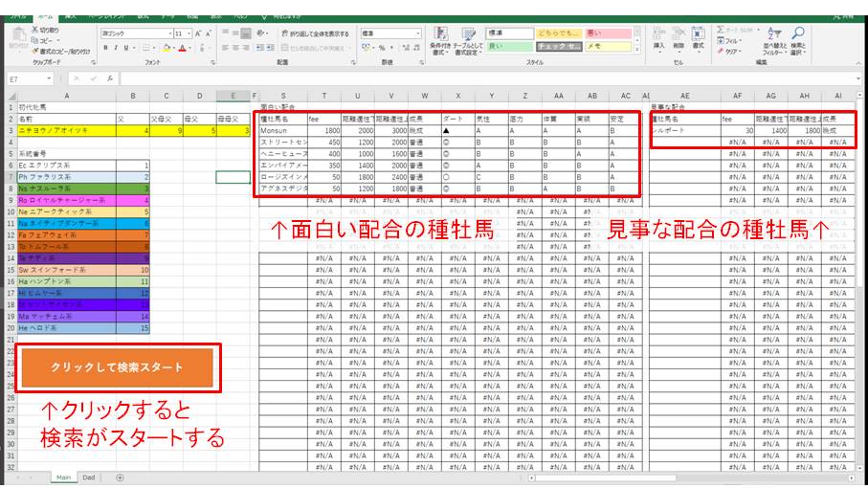This screenshot has height=488, width=868.
Task: Click the Fill (フィル) button
Action: click(x=728, y=40)
